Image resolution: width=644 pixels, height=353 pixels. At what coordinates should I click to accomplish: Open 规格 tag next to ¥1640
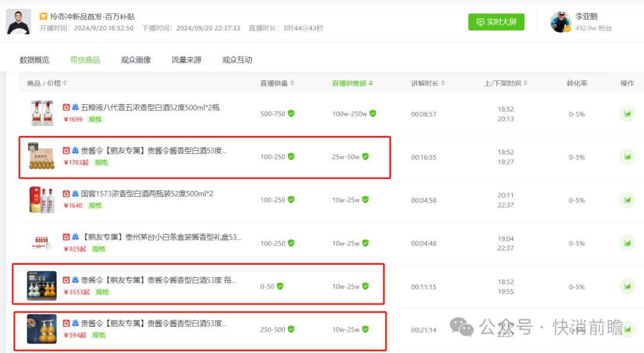(95, 206)
